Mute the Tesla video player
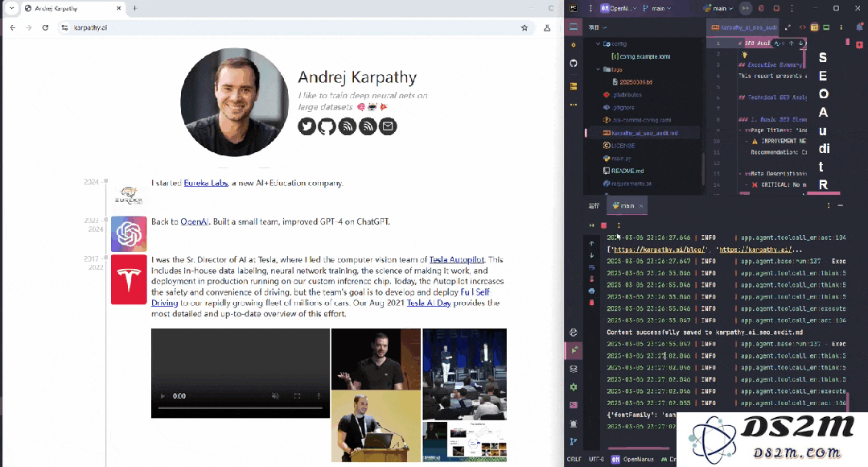The width and height of the screenshot is (868, 467). [x=275, y=396]
